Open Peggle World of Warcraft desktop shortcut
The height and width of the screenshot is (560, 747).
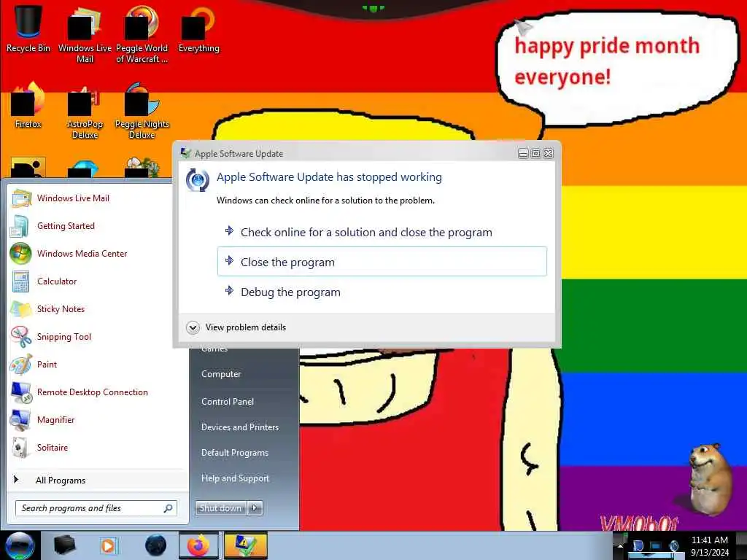click(142, 34)
